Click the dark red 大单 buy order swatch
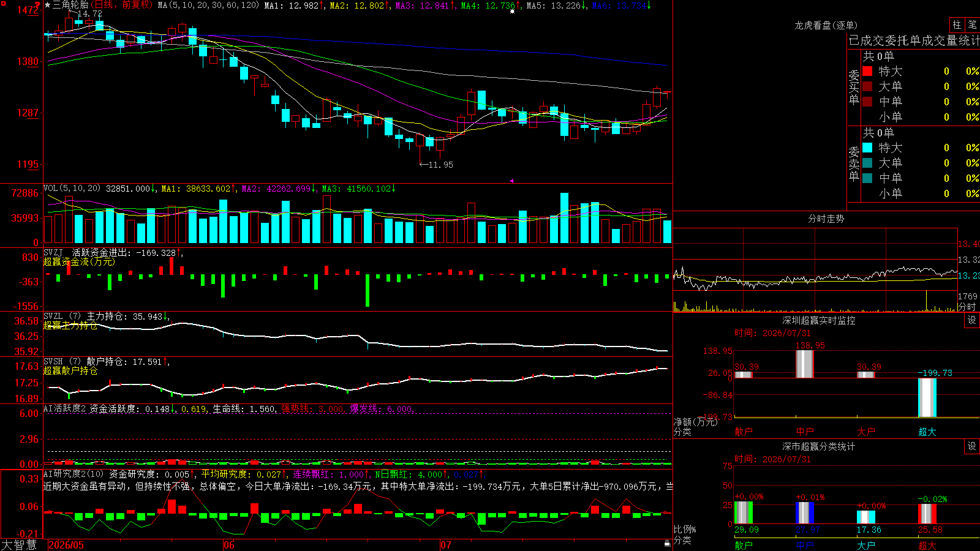Viewport: 980px width, 551px height. (x=867, y=86)
